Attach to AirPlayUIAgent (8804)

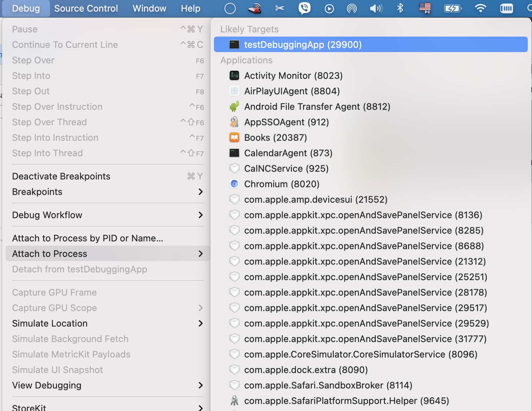pyautogui.click(x=371, y=91)
